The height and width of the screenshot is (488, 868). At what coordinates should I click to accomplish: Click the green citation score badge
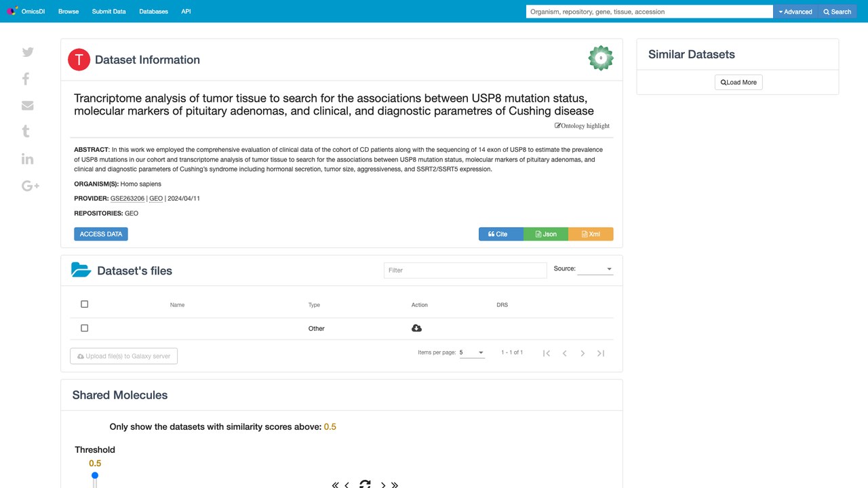pyautogui.click(x=601, y=58)
